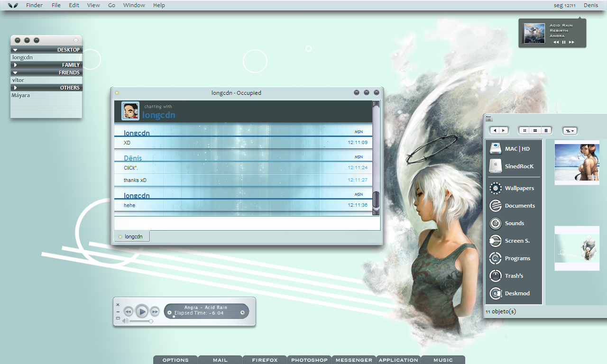Go back in the file browser
The width and height of the screenshot is (607, 364).
495,130
